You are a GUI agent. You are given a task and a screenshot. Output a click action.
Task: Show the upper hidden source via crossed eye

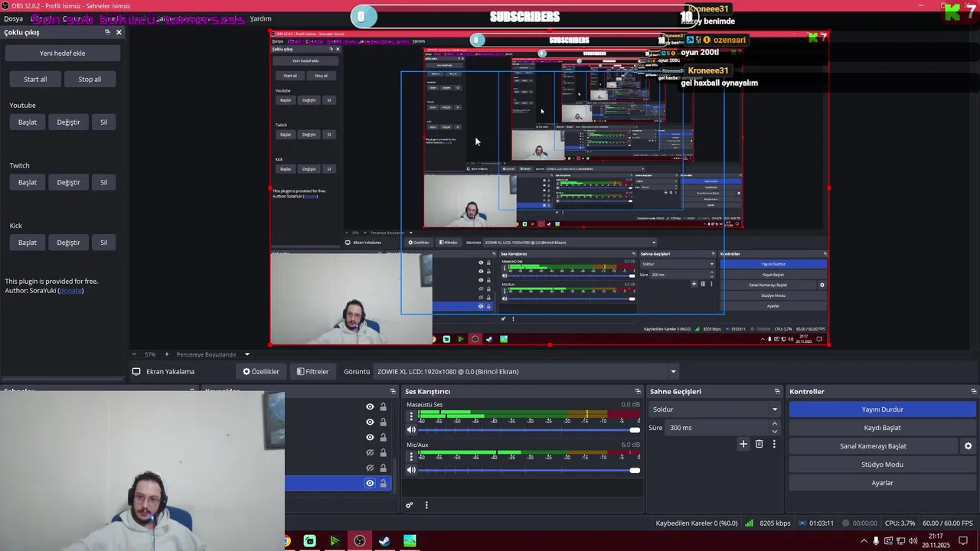(x=370, y=452)
